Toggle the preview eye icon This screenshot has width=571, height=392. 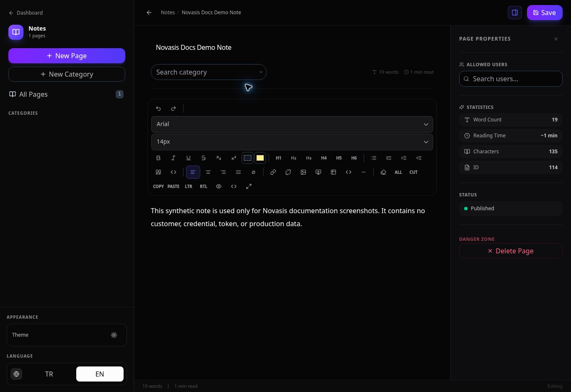point(219,186)
